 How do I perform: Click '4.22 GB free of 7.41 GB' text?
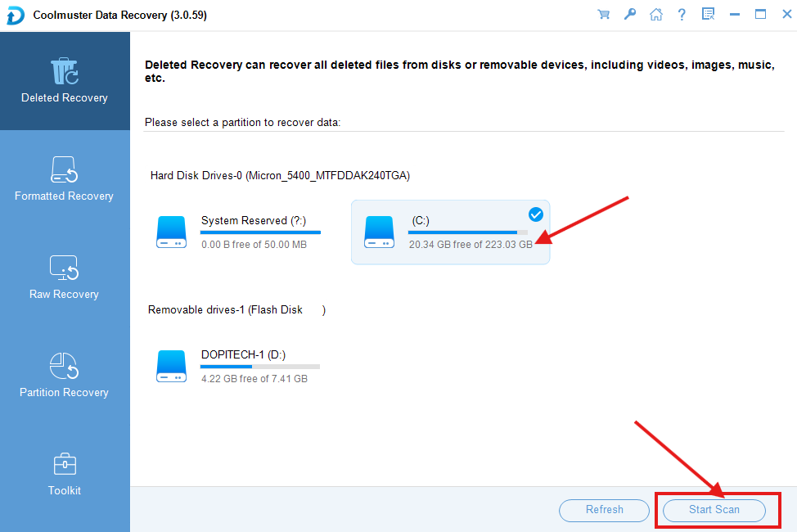click(254, 379)
